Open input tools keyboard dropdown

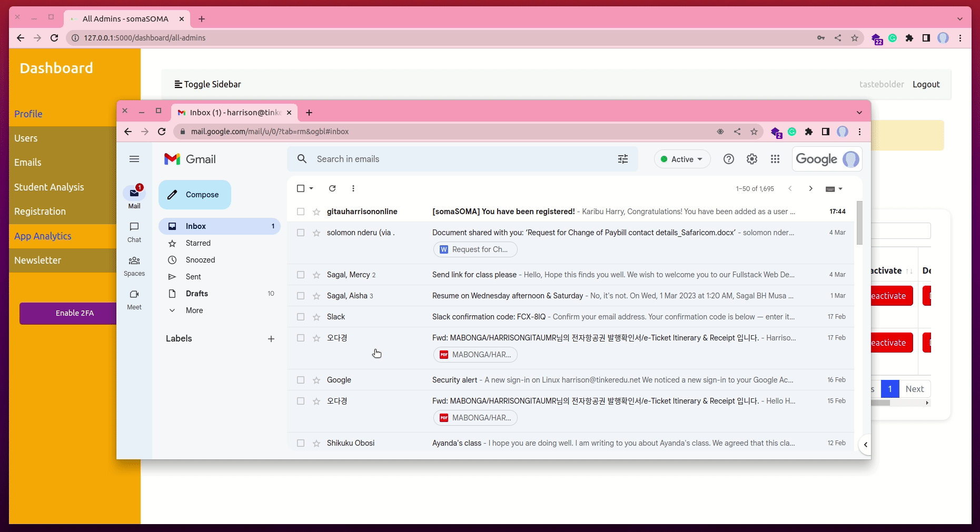tap(834, 189)
